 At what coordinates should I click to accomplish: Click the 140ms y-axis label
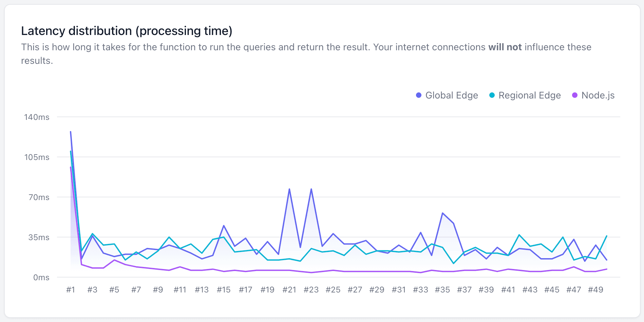coord(37,117)
